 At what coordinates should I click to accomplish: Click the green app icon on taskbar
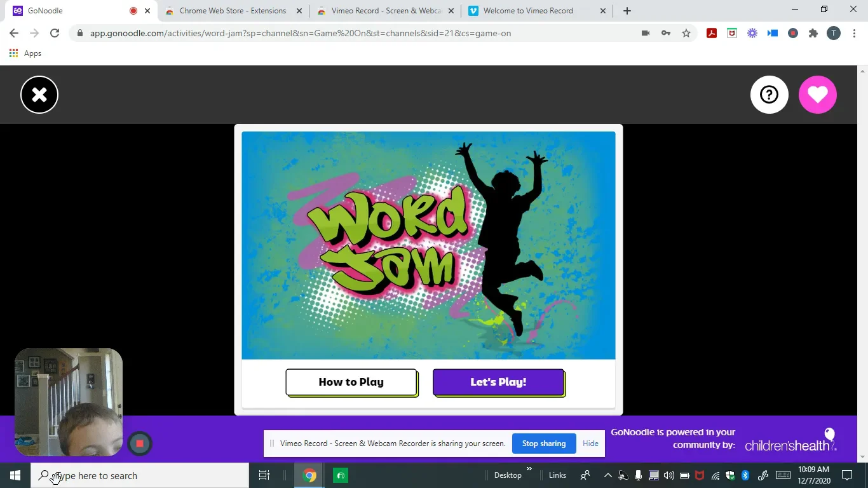pyautogui.click(x=341, y=475)
